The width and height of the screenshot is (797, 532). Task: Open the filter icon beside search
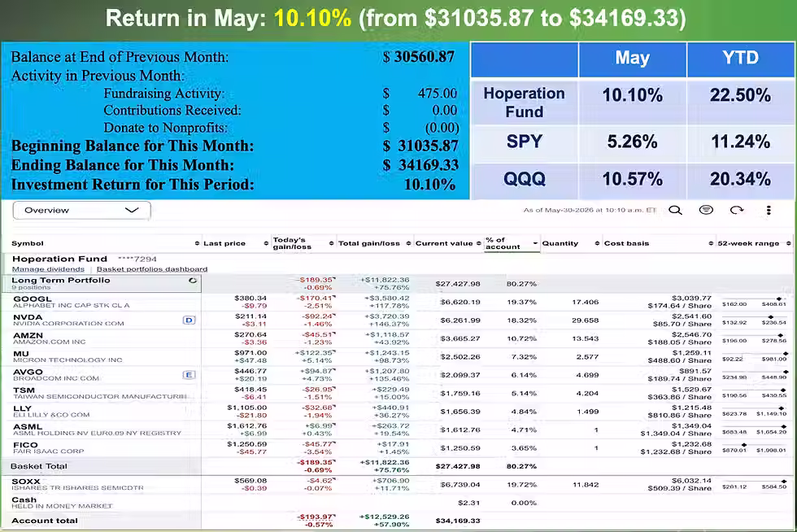[x=706, y=210]
